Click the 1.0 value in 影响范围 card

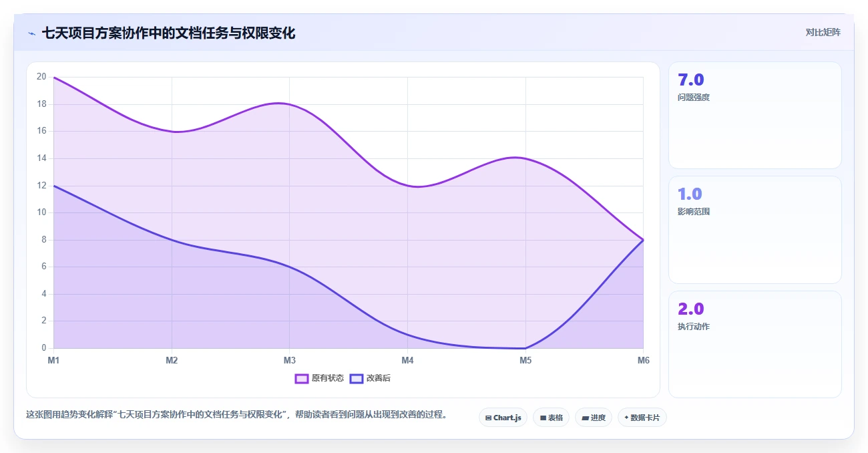pos(690,194)
